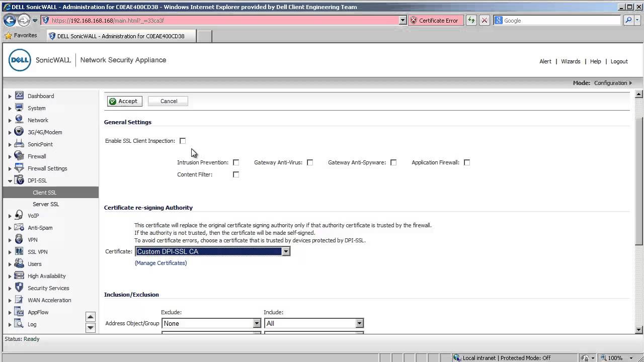
Task: Click the Favorites star icon
Action: pos(8,36)
